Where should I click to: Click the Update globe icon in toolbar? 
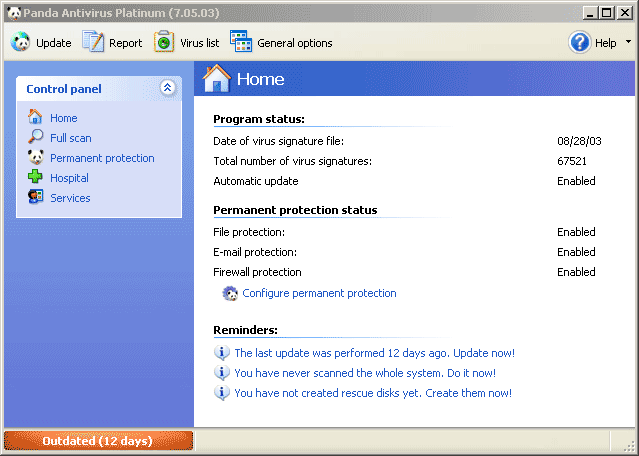tap(20, 42)
